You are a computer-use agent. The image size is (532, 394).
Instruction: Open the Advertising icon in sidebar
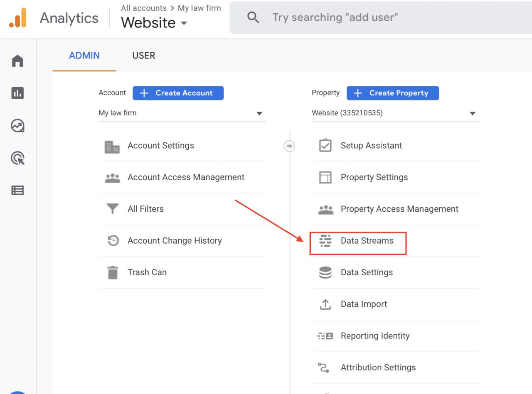[18, 158]
